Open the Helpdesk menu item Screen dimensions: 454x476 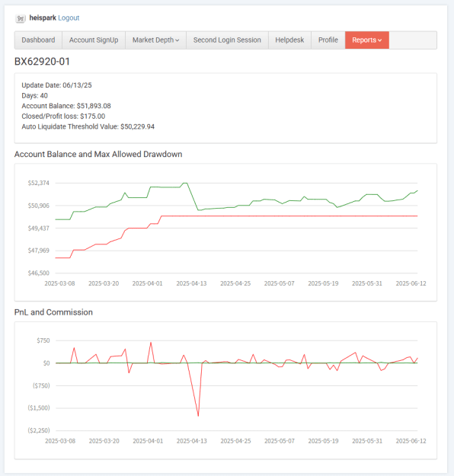click(289, 40)
